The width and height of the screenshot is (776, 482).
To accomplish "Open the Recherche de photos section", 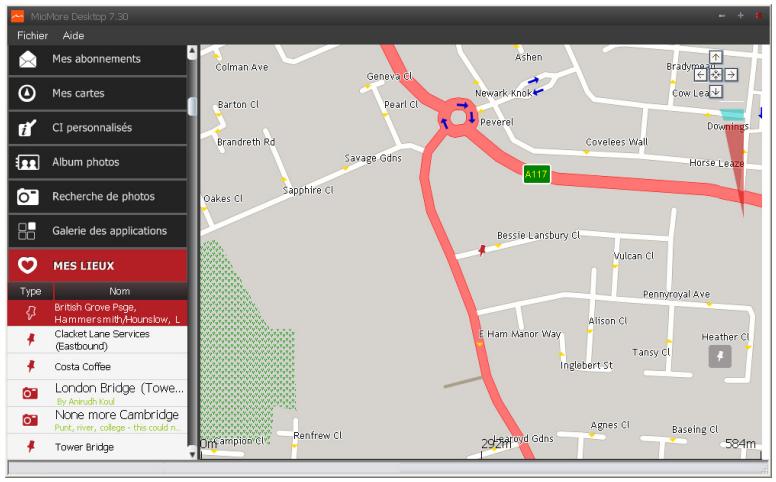I will (97, 196).
